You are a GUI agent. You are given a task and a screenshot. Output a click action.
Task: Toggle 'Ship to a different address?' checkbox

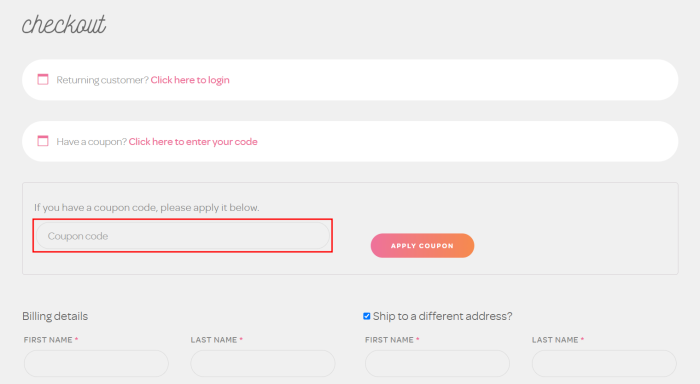coord(367,316)
